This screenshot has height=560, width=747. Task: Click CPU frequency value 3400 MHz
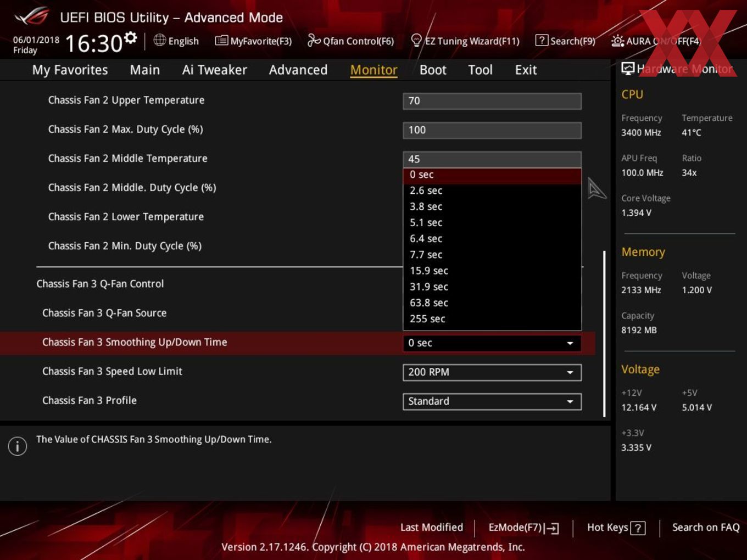pyautogui.click(x=641, y=132)
